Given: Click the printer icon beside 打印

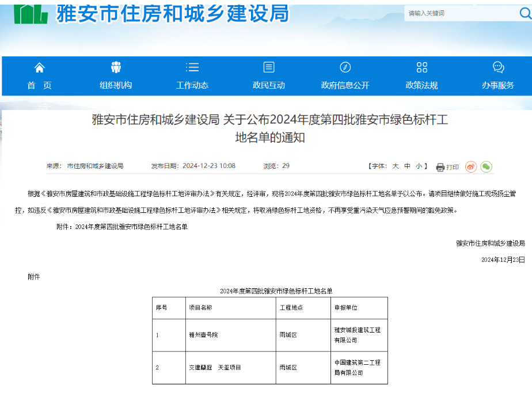Looking at the screenshot, I should click(x=440, y=167).
